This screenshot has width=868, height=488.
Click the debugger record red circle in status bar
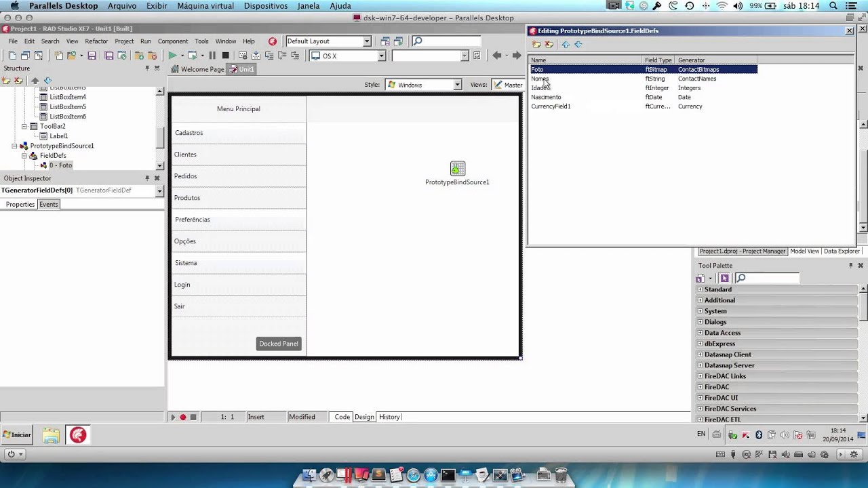(182, 417)
